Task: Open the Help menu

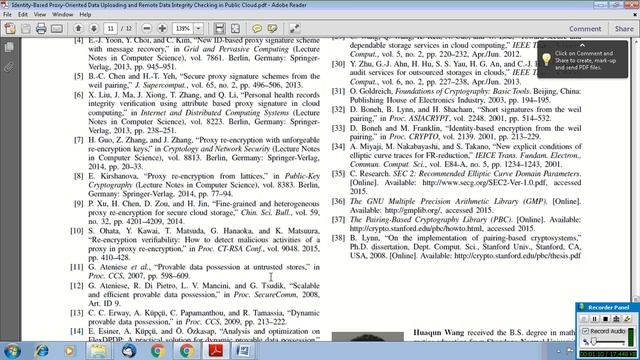Action: click(85, 14)
